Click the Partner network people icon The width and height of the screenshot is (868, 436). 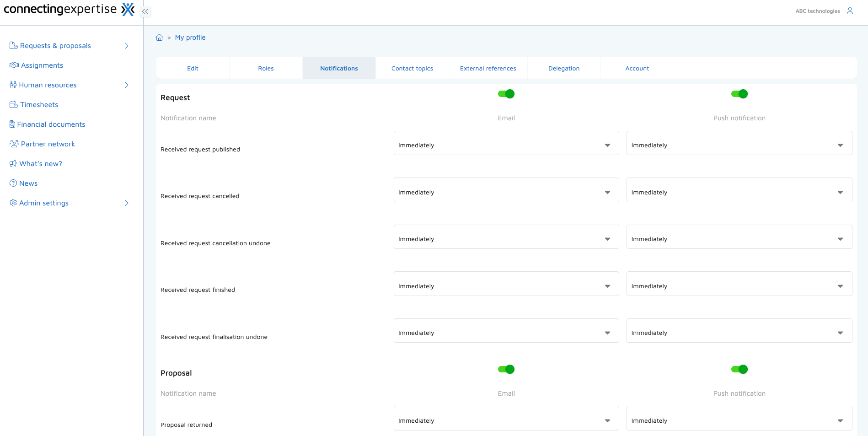[x=14, y=144]
